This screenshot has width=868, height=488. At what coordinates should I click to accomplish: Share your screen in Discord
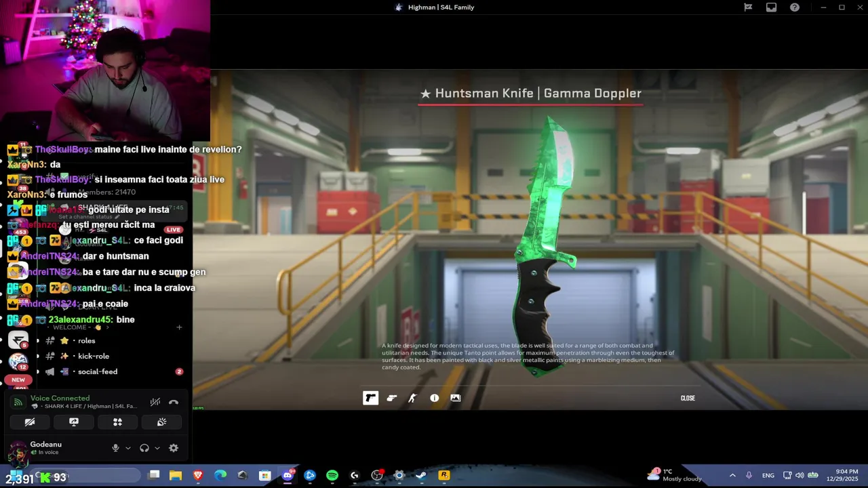74,422
